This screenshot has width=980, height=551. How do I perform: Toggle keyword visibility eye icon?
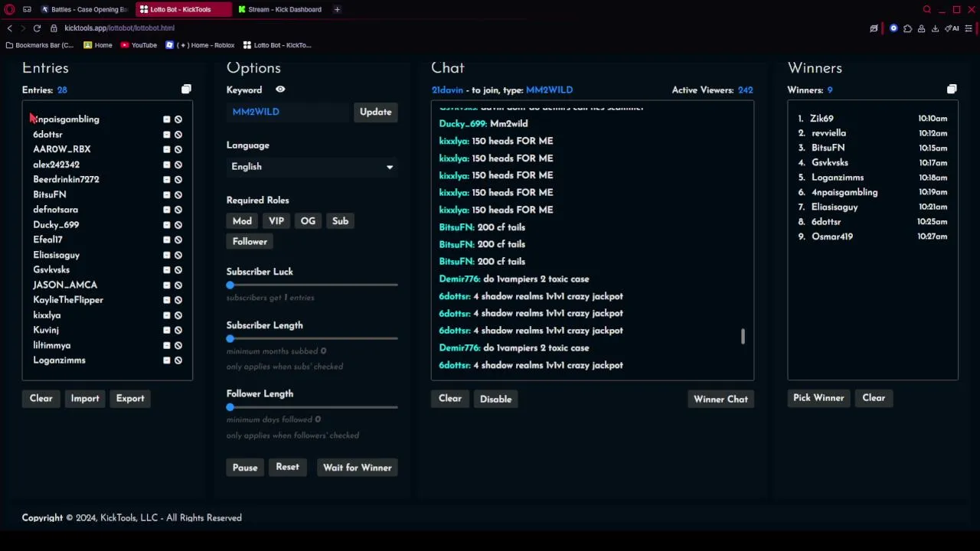pyautogui.click(x=280, y=90)
